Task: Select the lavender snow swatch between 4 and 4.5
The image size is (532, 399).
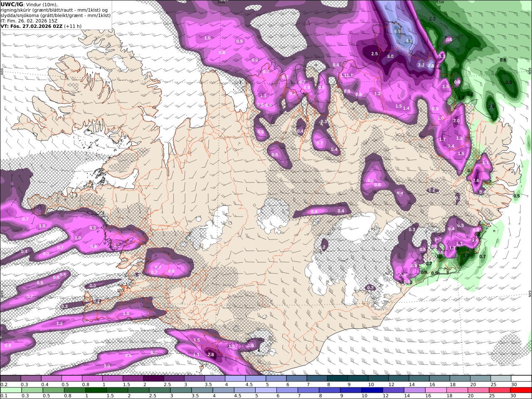Action: 235,379
